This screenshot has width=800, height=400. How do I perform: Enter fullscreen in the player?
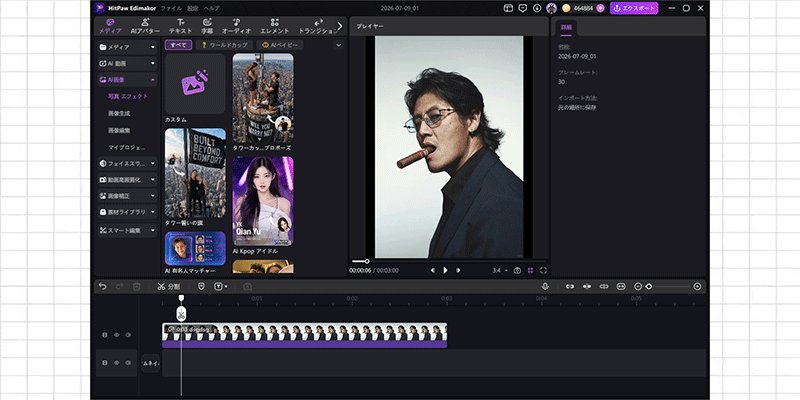coord(543,270)
